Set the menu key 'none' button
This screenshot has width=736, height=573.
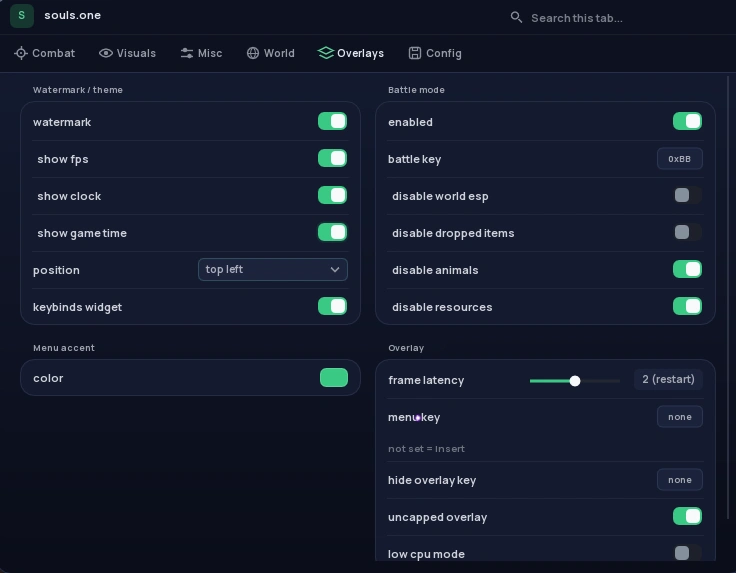680,417
